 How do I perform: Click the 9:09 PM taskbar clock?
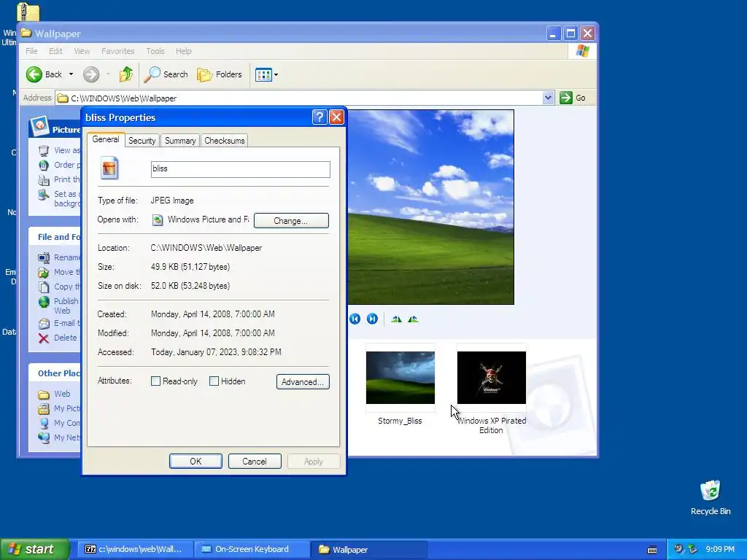pyautogui.click(x=720, y=549)
